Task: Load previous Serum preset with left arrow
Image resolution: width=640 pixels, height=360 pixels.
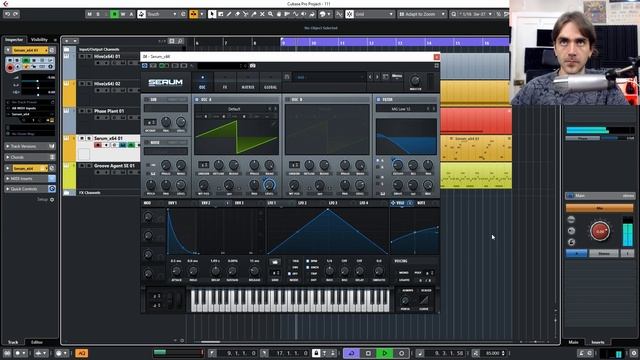Action: click(x=370, y=77)
